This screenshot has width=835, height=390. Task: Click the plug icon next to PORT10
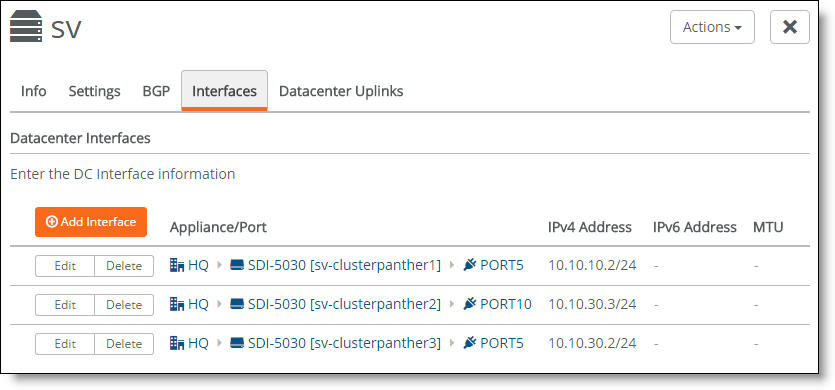tap(470, 304)
